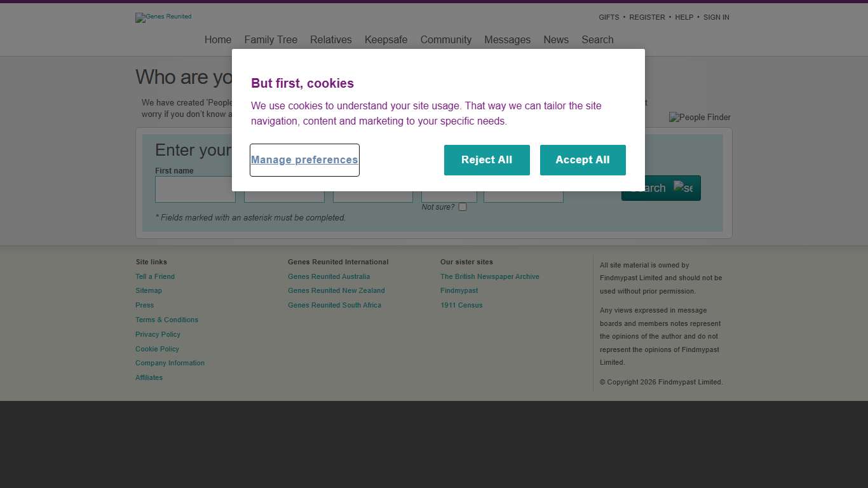This screenshot has height=488, width=868.
Task: Click the People Finder image
Action: pos(700,118)
